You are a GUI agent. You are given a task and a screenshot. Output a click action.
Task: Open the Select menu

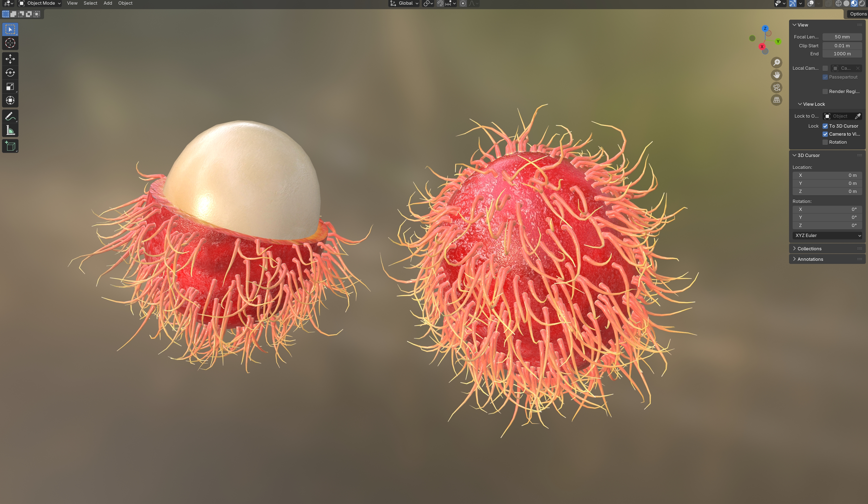click(x=90, y=3)
